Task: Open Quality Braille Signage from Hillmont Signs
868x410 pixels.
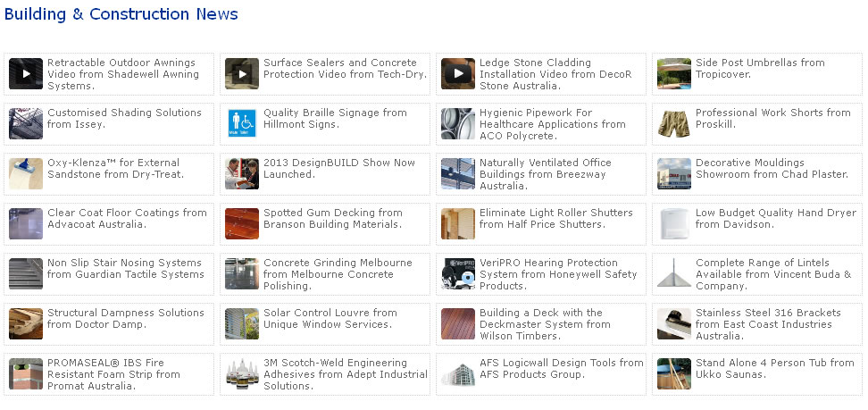Action: [x=335, y=118]
